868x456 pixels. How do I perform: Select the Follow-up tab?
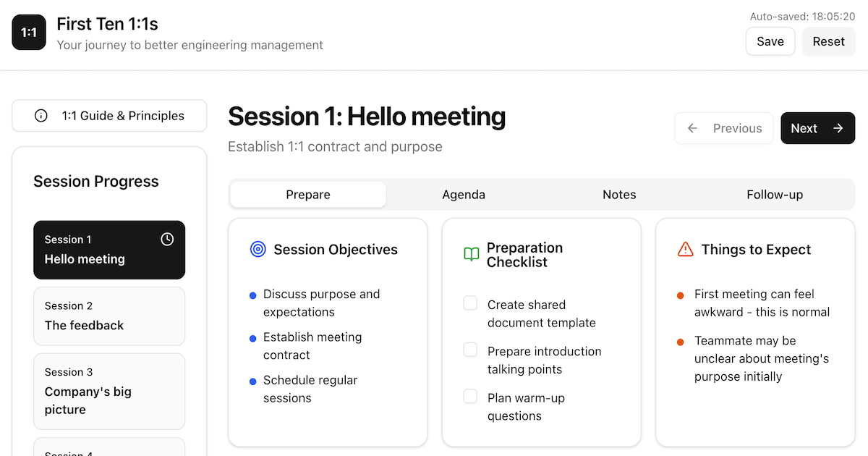775,195
